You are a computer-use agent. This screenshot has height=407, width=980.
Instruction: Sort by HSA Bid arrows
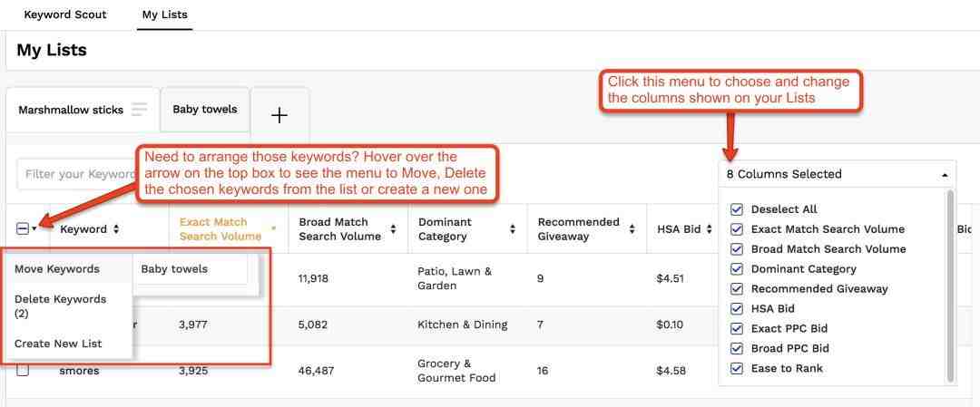709,229
